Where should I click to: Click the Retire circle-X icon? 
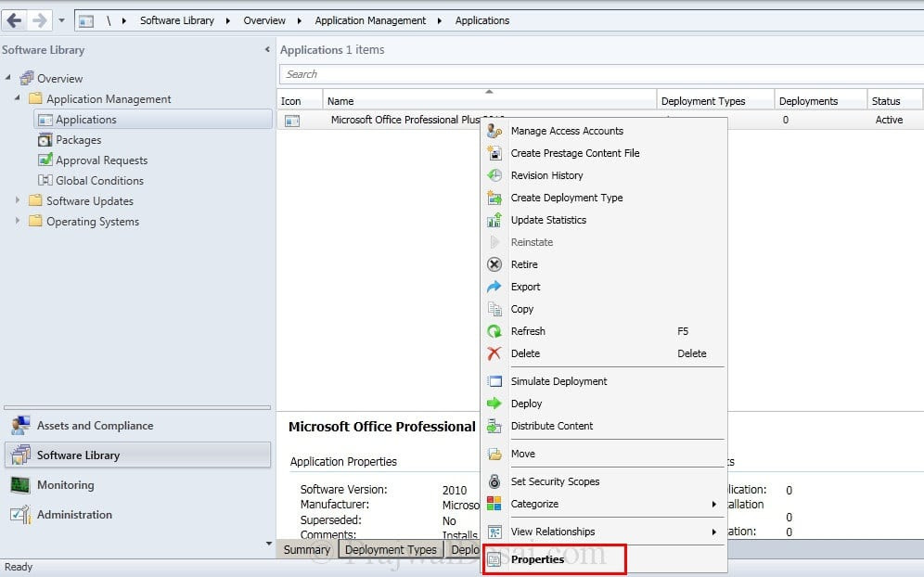(x=494, y=264)
